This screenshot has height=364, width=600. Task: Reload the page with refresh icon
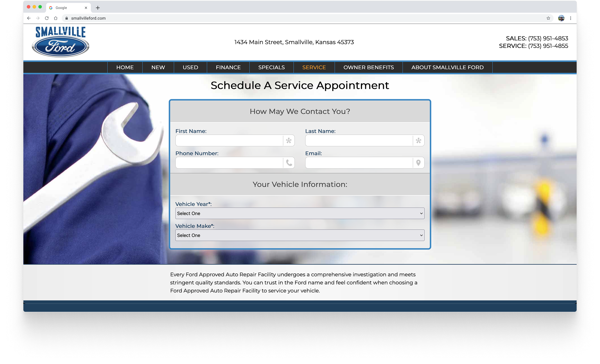click(47, 18)
